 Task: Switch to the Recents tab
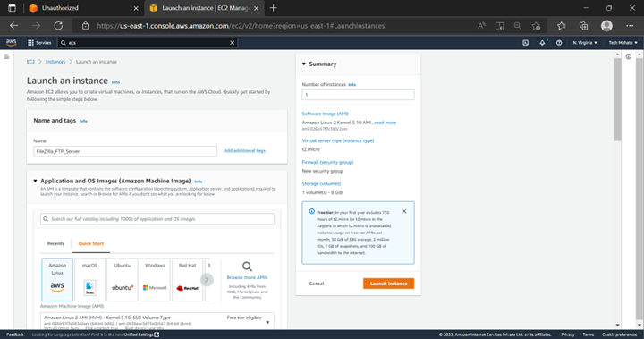tap(55, 243)
